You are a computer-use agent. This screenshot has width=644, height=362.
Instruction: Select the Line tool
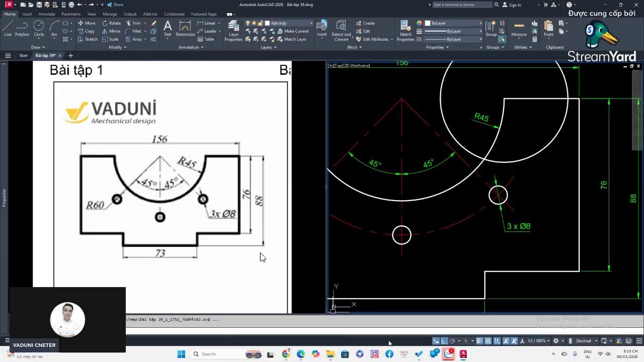pyautogui.click(x=8, y=29)
